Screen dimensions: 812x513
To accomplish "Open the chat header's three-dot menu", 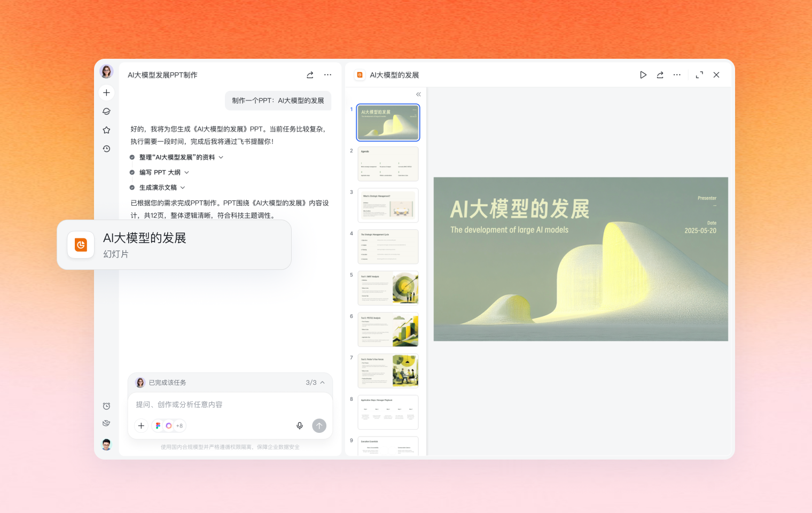I will click(327, 75).
